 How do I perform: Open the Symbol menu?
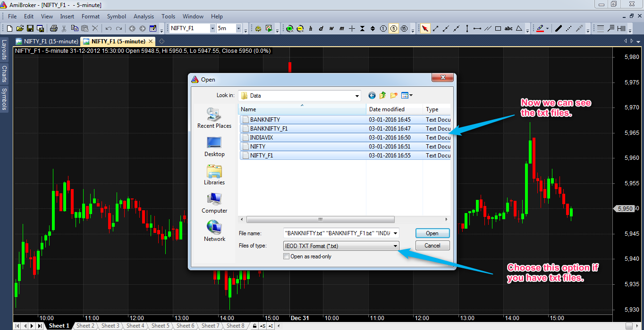click(116, 16)
